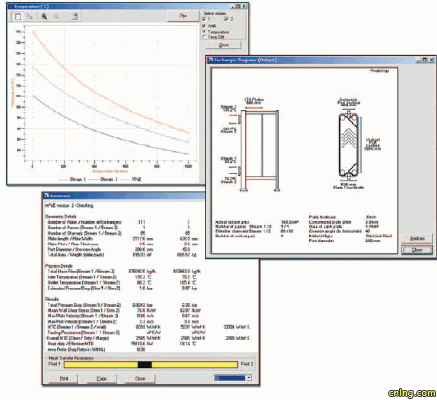Click the yellow Fluid 1 side of resistance bar

click(x=101, y=365)
